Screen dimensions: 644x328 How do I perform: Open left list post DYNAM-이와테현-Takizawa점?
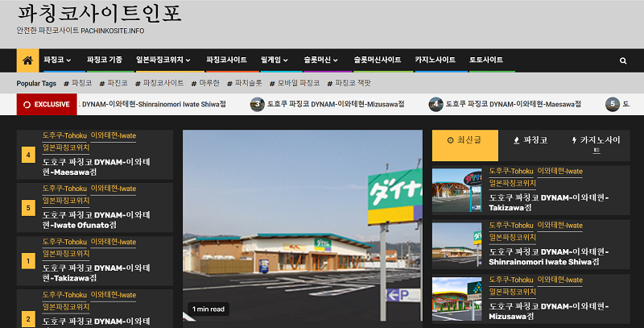tap(96, 273)
